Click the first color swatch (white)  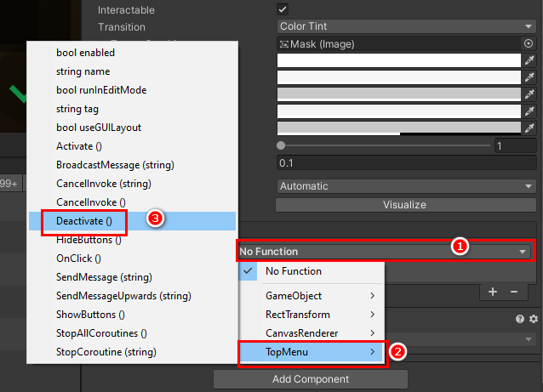(x=398, y=60)
